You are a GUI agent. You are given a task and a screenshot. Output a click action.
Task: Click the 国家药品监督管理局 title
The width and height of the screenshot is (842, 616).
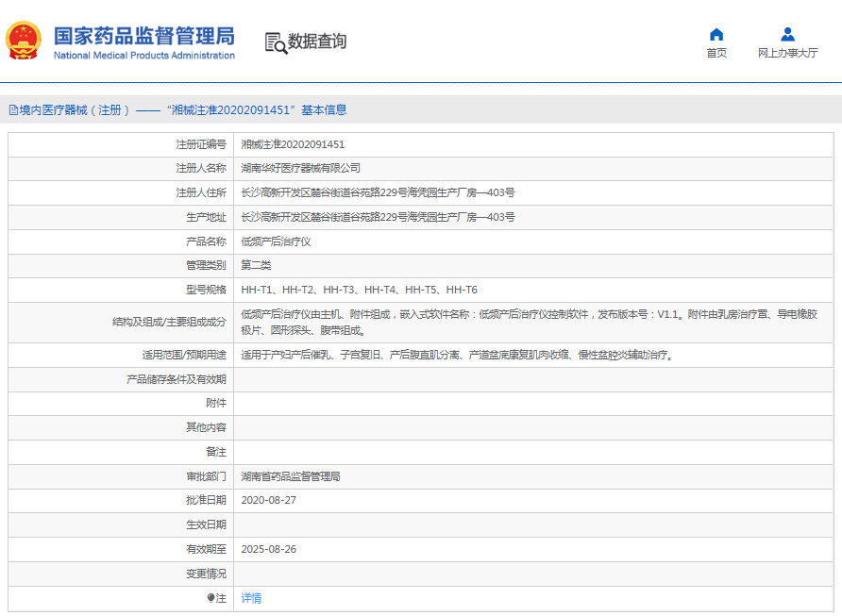143,36
